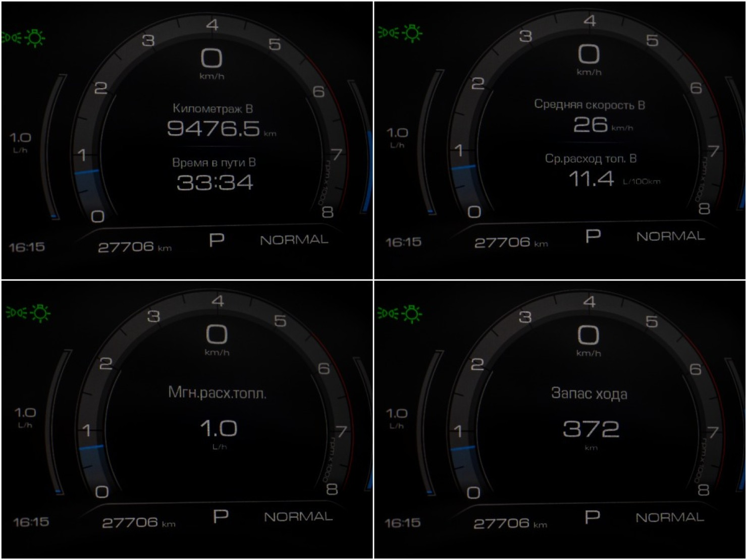Click the 372 km range value
The height and width of the screenshot is (560, 747).
point(591,433)
